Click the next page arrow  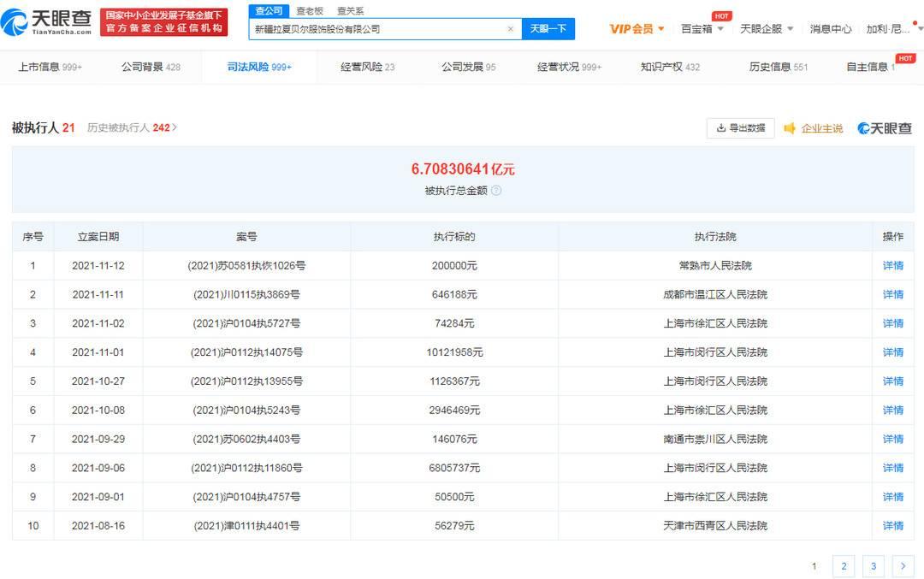pyautogui.click(x=903, y=566)
